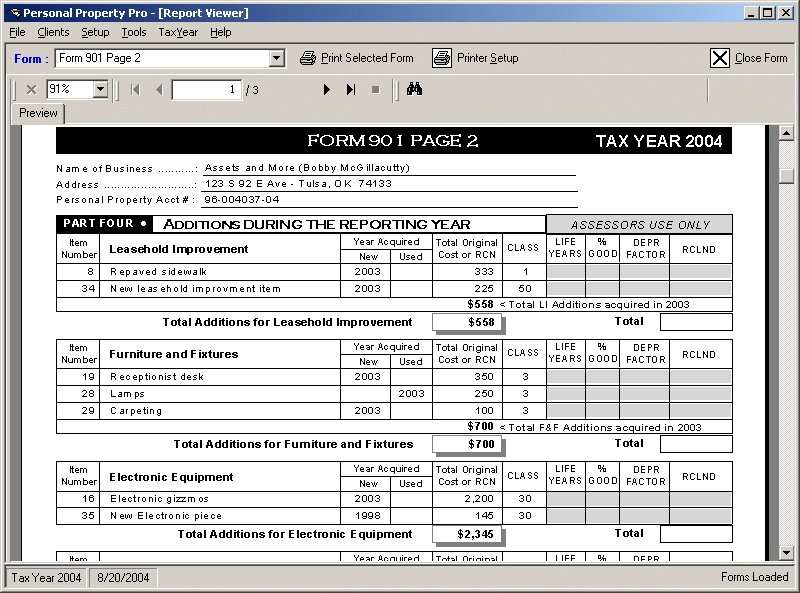Open the Setup menu
This screenshot has height=593, width=800.
(95, 32)
